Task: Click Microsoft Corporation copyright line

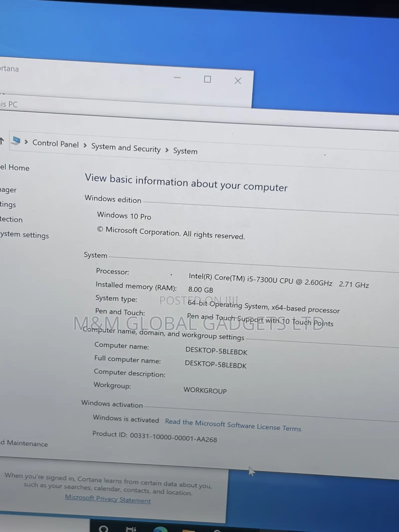Action: [171, 233]
